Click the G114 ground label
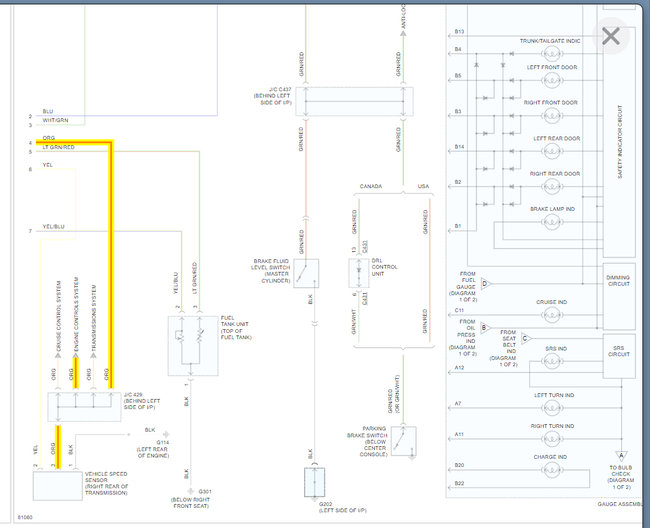 [x=162, y=443]
